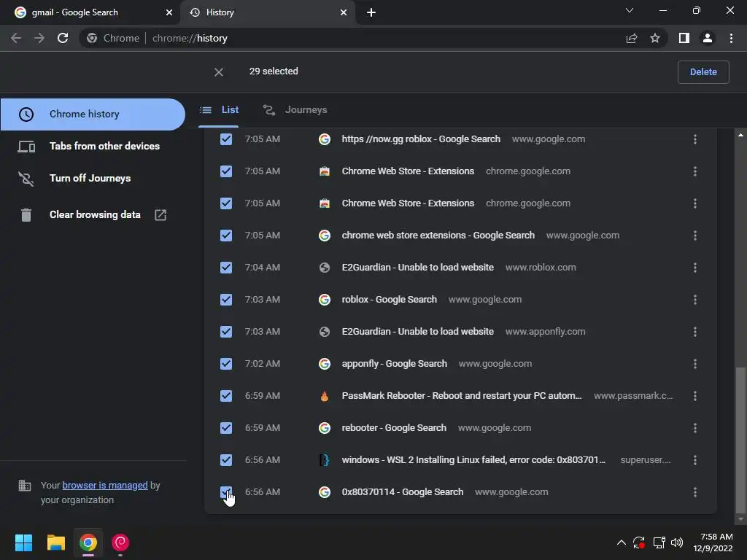The height and width of the screenshot is (560, 747).
Task: Focus the chrome://history address bar
Action: click(352, 38)
